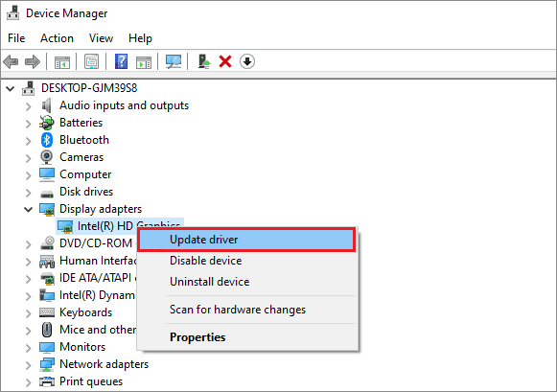The height and width of the screenshot is (392, 557).
Task: Click the Human Interface Devices icon
Action: coord(47,262)
